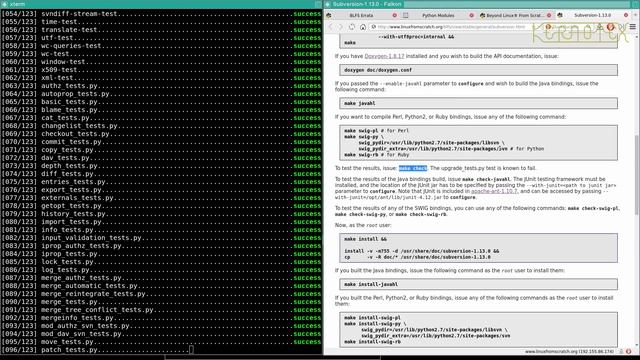Click the 'svndiff-stream-test' line in xterm
The height and width of the screenshot is (360, 640).
(x=161, y=14)
